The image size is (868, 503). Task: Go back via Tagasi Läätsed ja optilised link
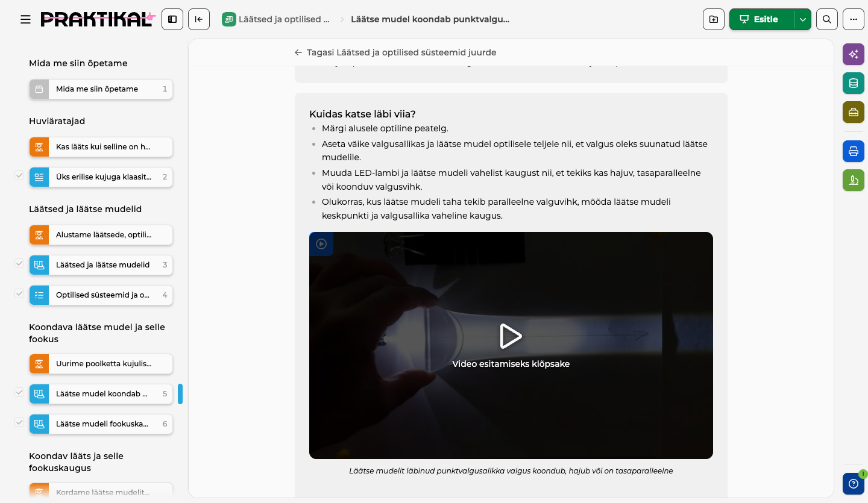395,52
